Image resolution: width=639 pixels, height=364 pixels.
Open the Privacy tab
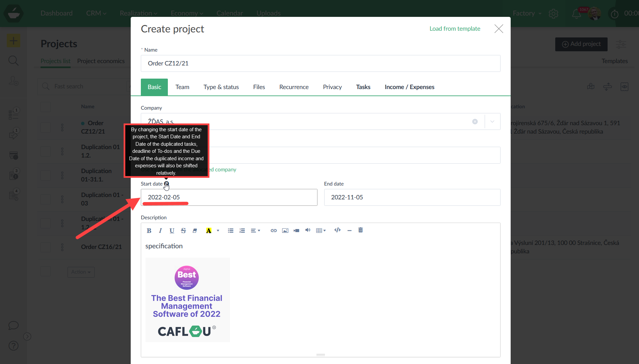click(x=332, y=87)
